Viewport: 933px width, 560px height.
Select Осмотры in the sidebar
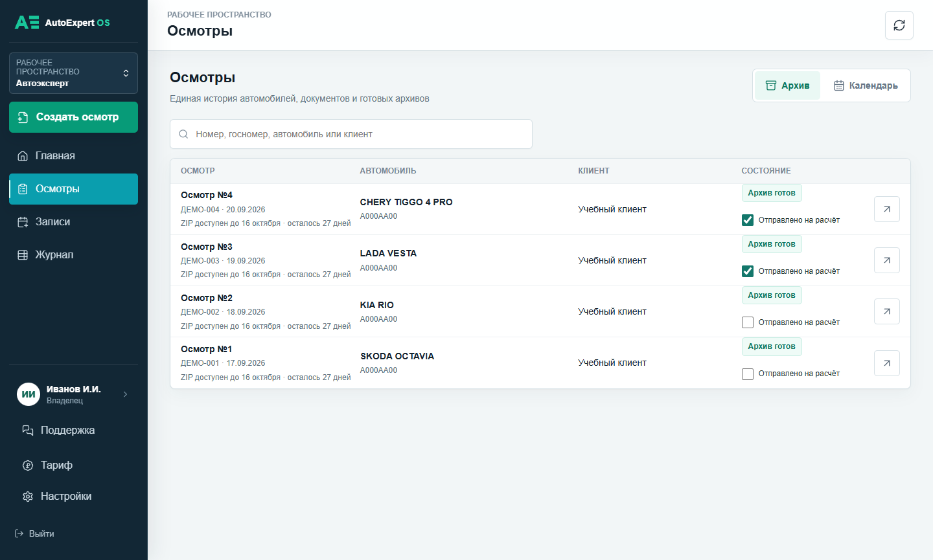73,189
